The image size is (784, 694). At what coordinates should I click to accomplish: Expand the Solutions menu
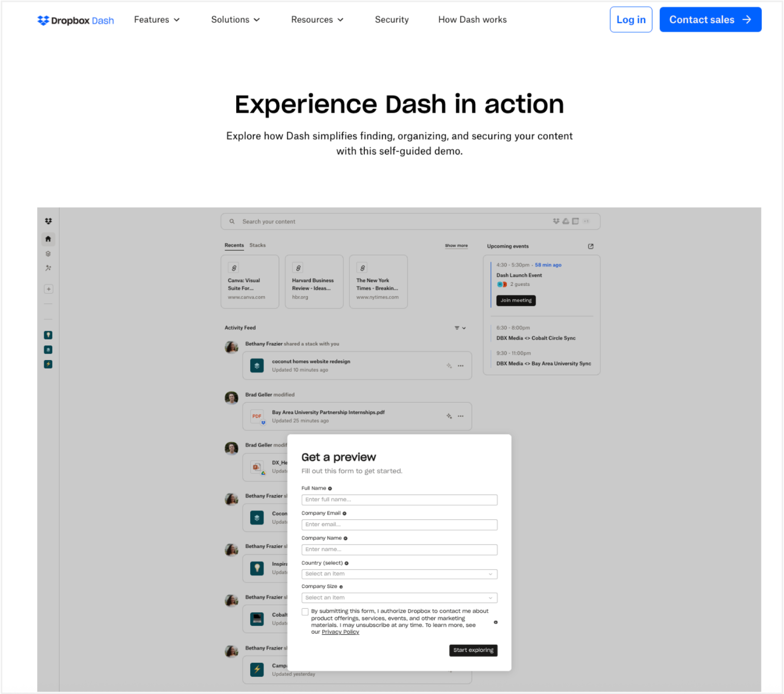pos(236,20)
